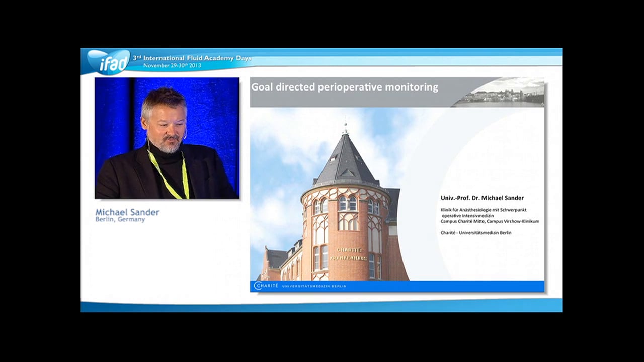Click the ifad logo in the banner

tap(109, 62)
